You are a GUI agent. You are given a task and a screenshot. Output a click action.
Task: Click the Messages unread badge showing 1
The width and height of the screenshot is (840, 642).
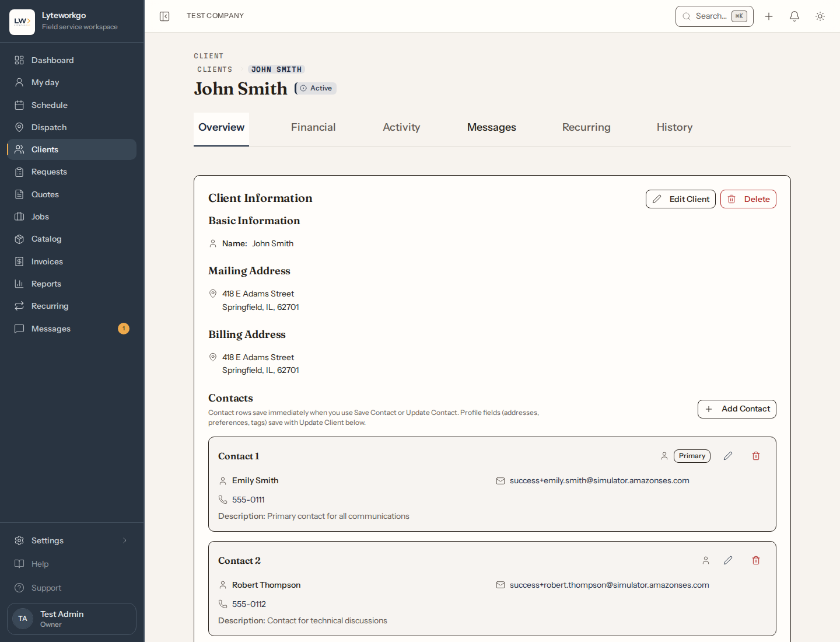point(124,329)
